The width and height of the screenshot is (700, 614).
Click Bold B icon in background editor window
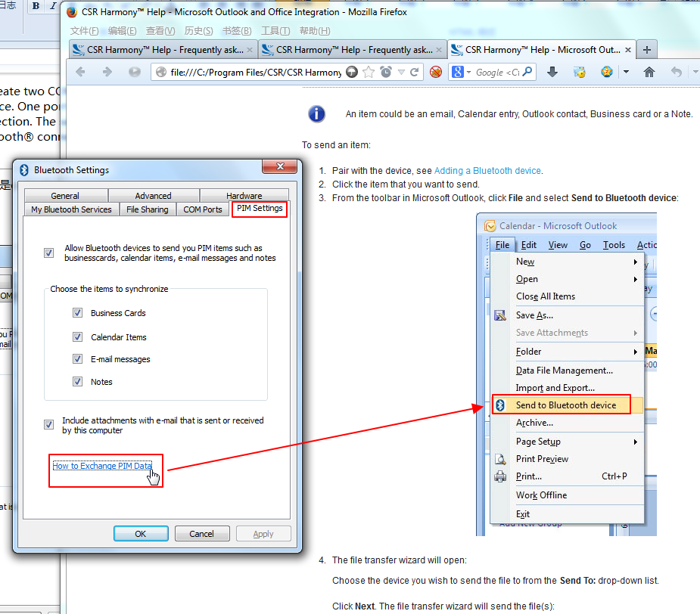(36, 6)
